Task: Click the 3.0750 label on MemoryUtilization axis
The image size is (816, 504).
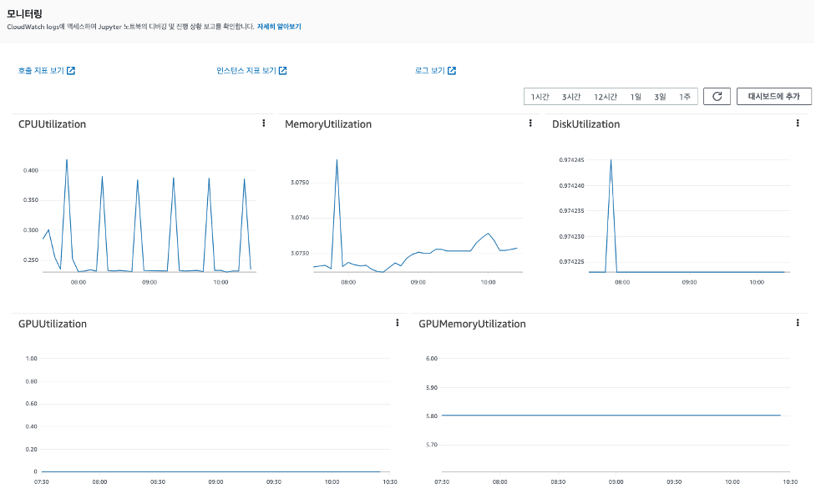Action: [x=300, y=182]
